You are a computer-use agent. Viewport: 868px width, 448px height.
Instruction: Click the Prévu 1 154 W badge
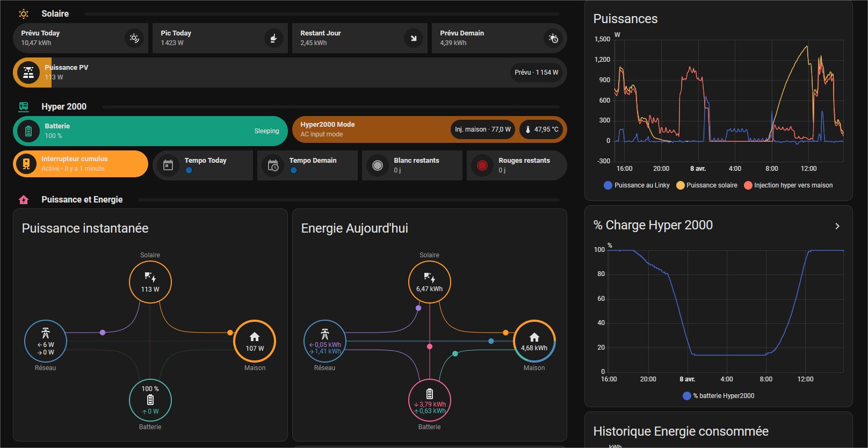point(536,73)
